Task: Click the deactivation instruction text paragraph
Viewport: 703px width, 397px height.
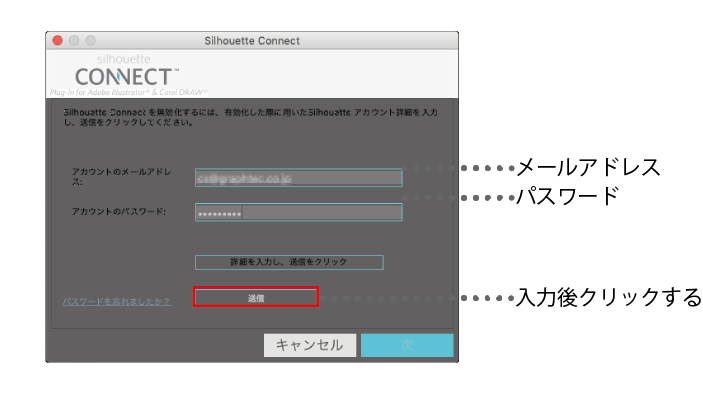Action: (250, 117)
